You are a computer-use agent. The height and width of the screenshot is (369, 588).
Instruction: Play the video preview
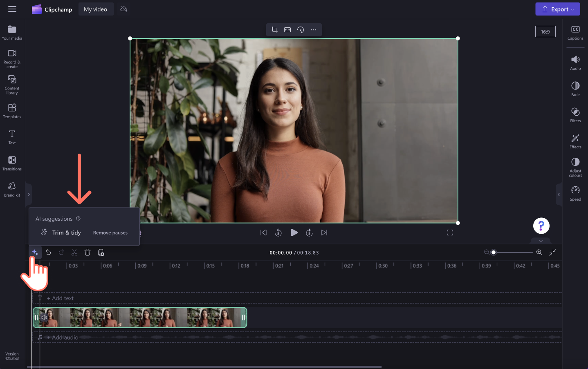294,233
